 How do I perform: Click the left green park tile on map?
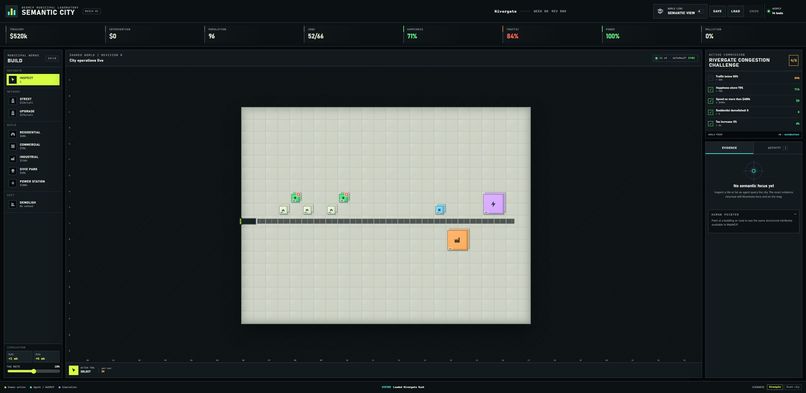[296, 198]
